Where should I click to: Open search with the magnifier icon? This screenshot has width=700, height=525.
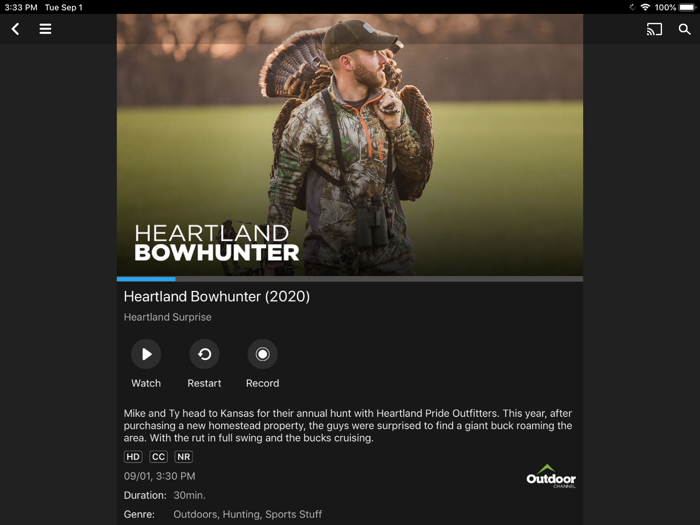(684, 29)
